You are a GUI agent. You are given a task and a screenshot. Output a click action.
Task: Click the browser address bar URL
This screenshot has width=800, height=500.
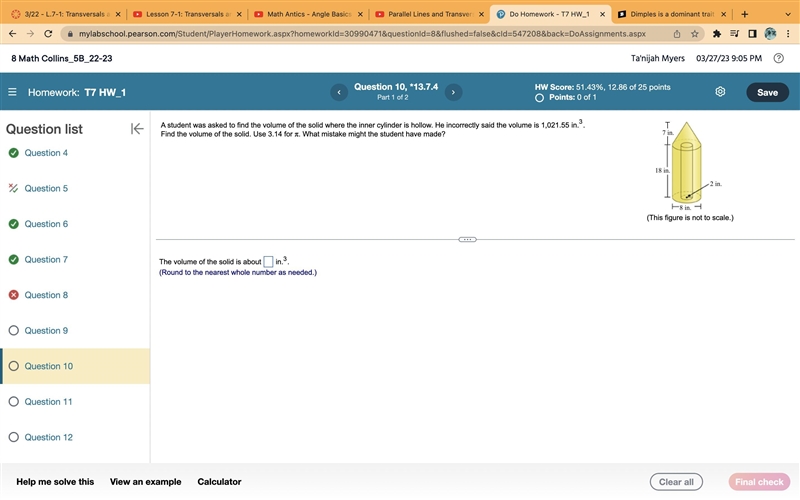coord(362,34)
